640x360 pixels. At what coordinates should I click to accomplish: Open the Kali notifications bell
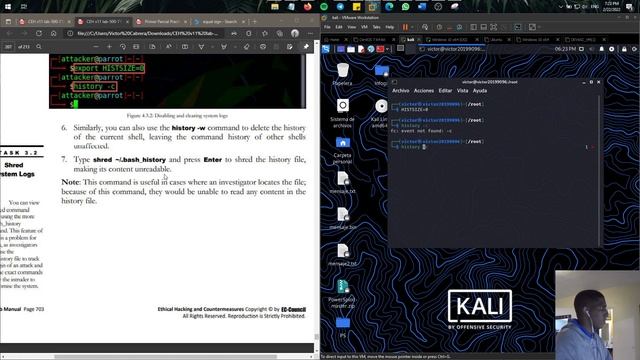(601, 49)
